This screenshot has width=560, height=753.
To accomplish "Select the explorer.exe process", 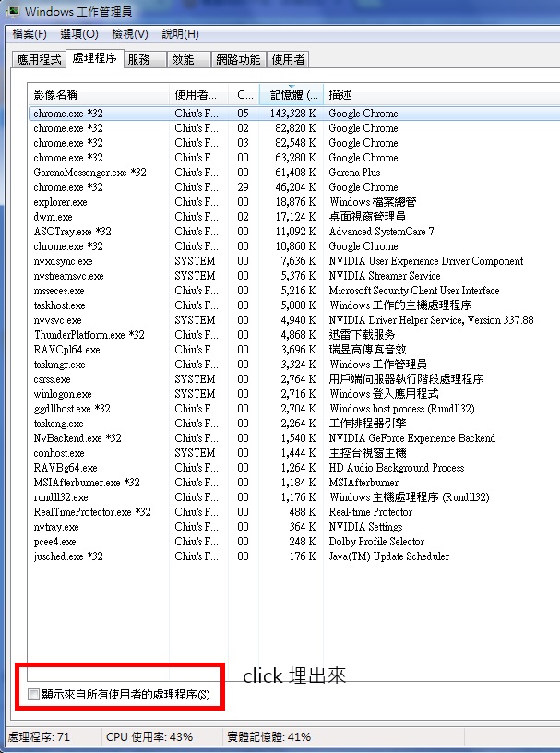I will pos(293,202).
